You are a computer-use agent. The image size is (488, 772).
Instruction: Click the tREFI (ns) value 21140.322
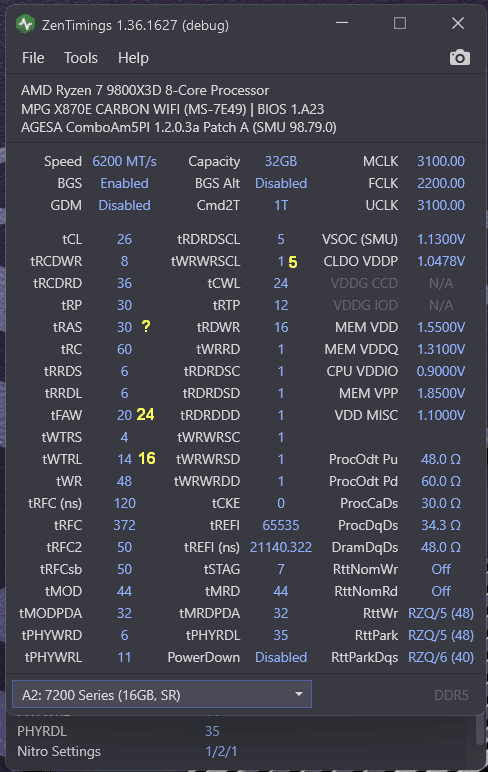[281, 547]
